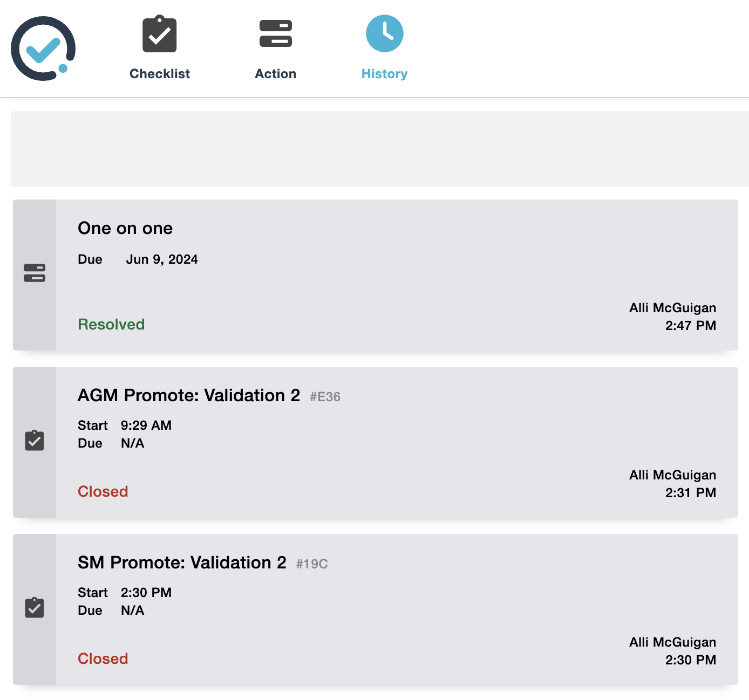Click the app logo checkmark icon
Screen dimensions: 749x700
[x=43, y=49]
